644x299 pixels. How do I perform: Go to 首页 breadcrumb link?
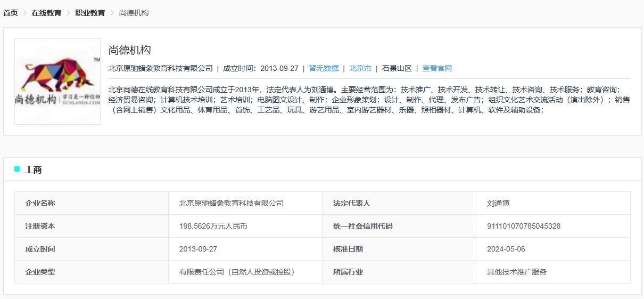tap(11, 13)
